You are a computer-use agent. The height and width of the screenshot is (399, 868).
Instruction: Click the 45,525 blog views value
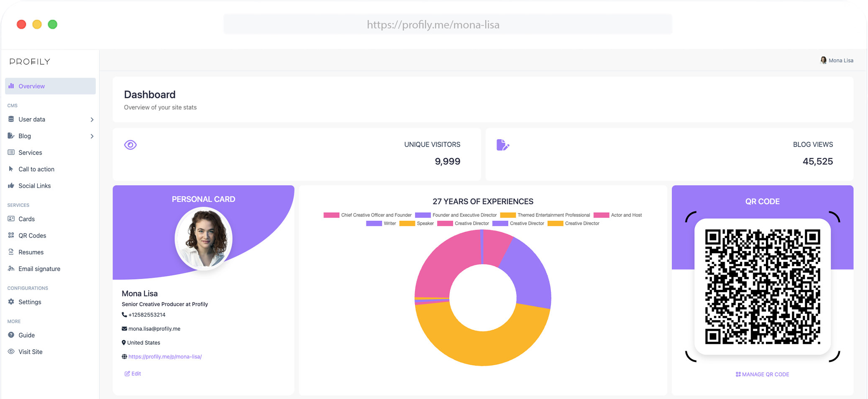(818, 161)
